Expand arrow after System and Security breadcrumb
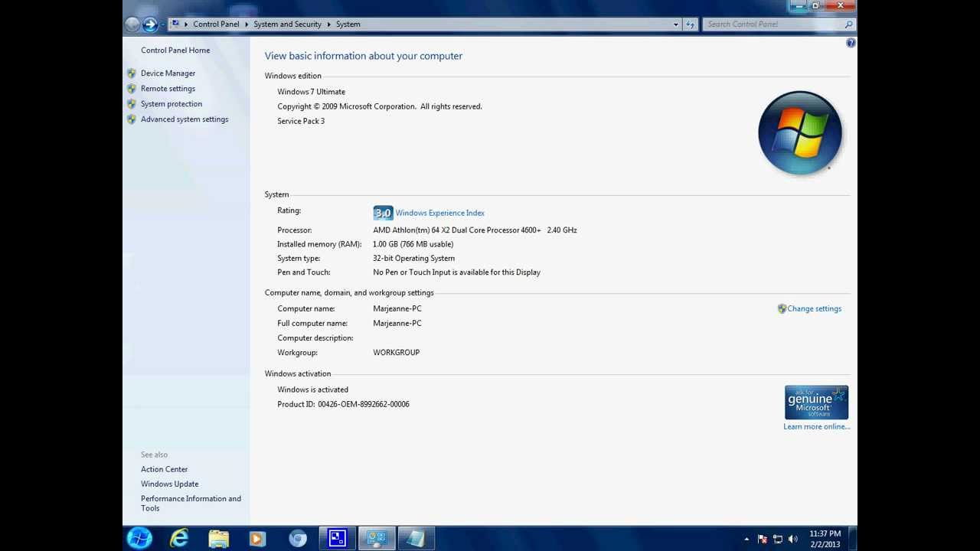980x551 pixels. [x=328, y=24]
